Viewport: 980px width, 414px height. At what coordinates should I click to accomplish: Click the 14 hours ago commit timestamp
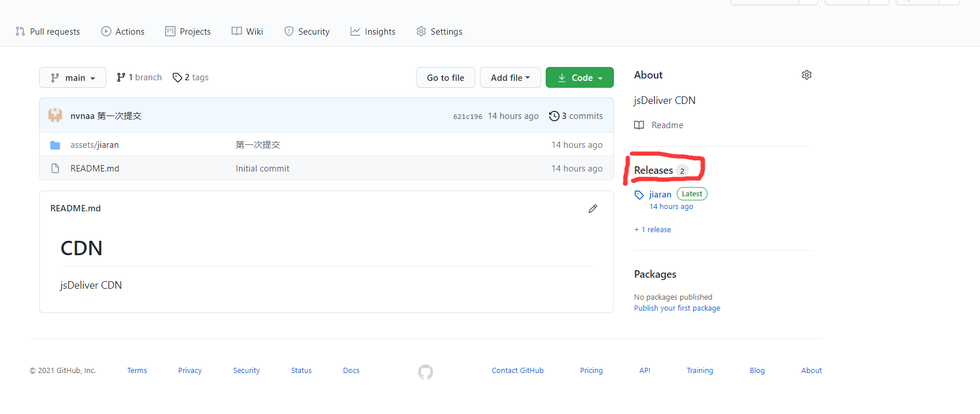coord(513,116)
